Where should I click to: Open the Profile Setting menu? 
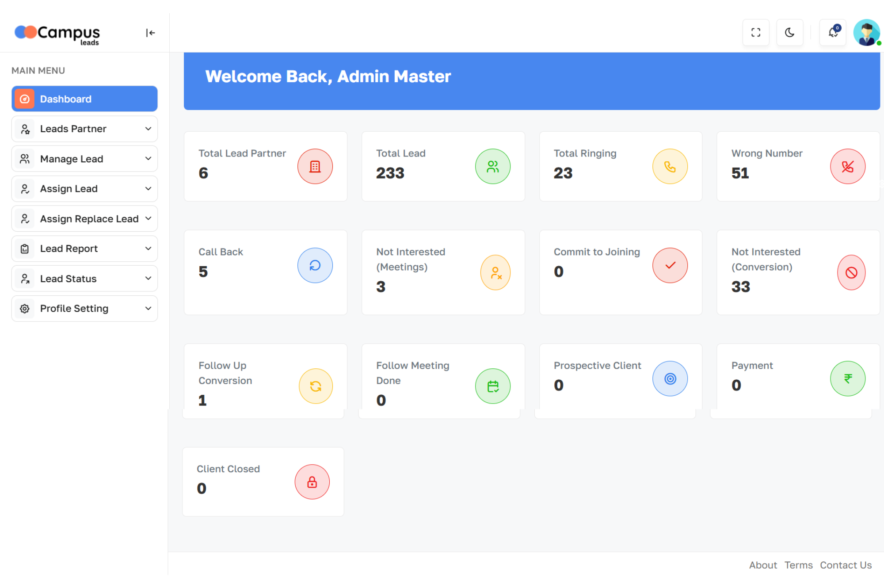coord(84,309)
